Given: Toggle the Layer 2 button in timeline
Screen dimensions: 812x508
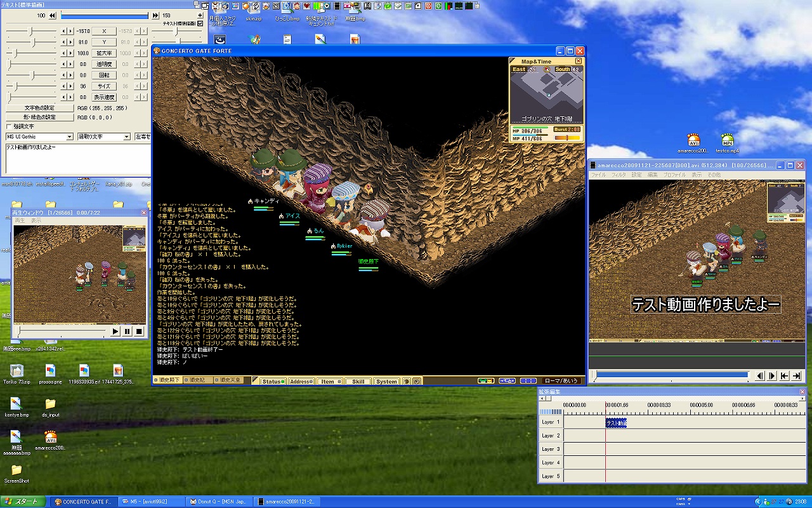Looking at the screenshot, I should [551, 436].
